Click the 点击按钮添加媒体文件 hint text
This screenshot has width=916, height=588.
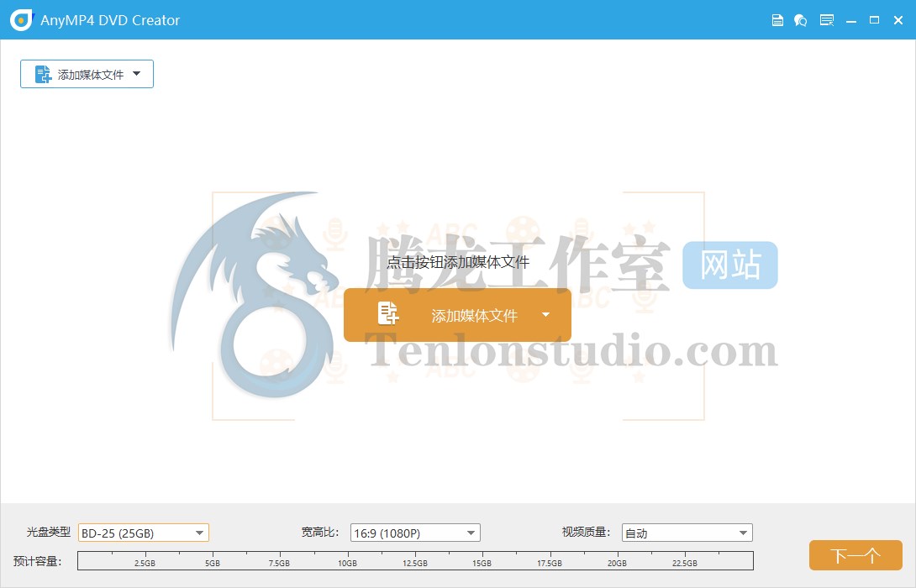pos(458,262)
